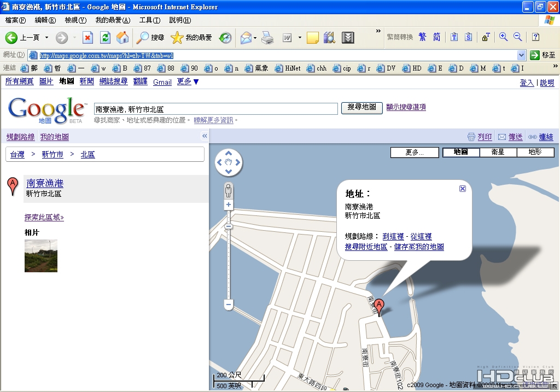Click the map zoom slider handle
This screenshot has height=392, width=560.
[229, 226]
